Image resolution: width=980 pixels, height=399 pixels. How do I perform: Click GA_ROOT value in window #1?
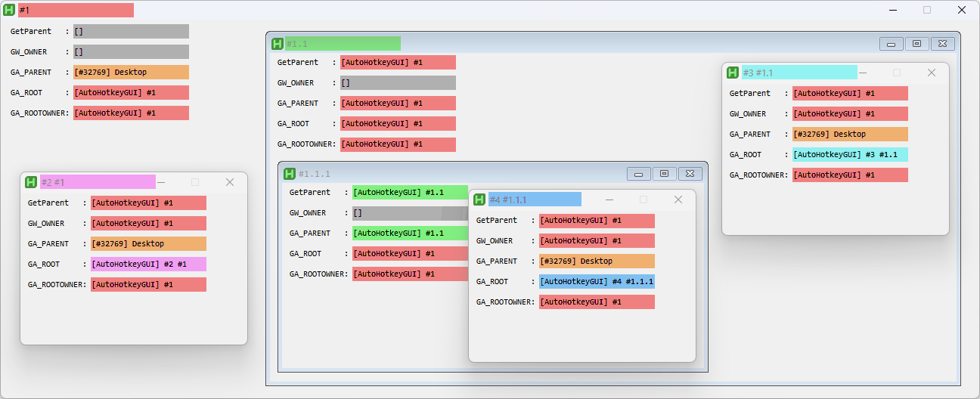click(x=131, y=93)
